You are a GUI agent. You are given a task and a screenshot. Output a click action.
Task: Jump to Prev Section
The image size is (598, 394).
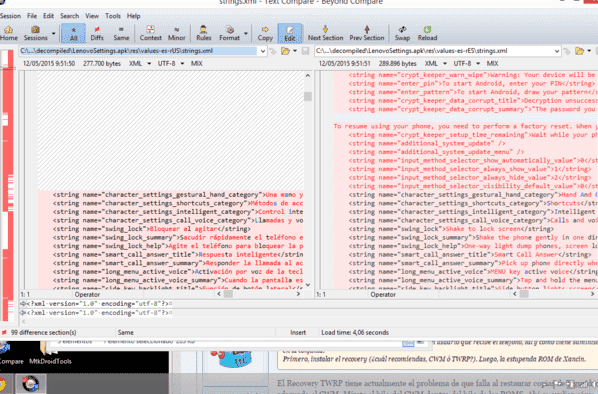(x=367, y=34)
